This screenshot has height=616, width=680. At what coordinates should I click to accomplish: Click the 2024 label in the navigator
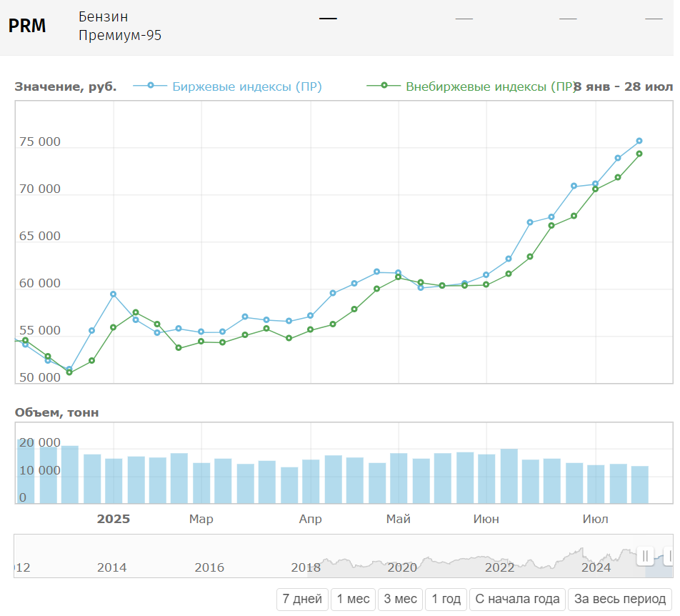(596, 567)
